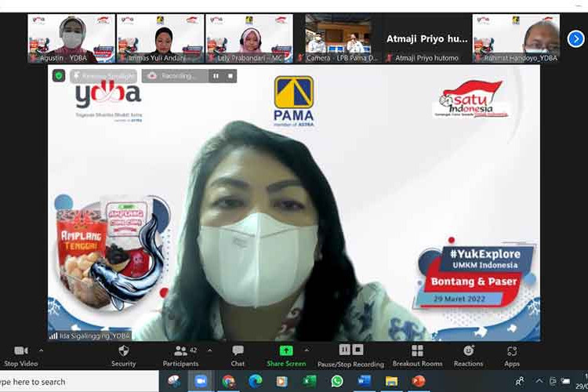Click the green Share Screen icon
The width and height of the screenshot is (588, 392).
286,350
